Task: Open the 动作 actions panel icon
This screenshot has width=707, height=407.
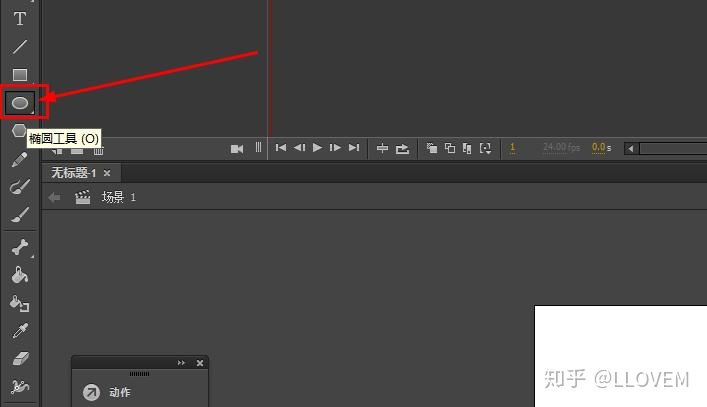Action: [92, 392]
